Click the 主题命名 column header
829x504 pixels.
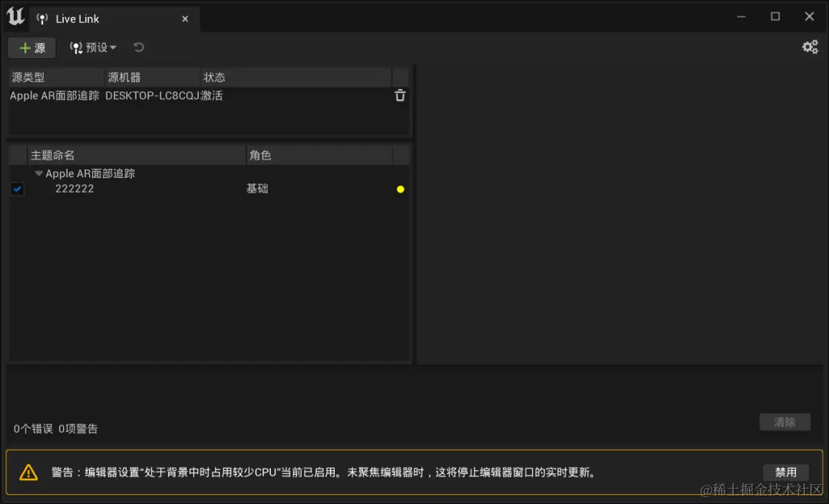(51, 154)
